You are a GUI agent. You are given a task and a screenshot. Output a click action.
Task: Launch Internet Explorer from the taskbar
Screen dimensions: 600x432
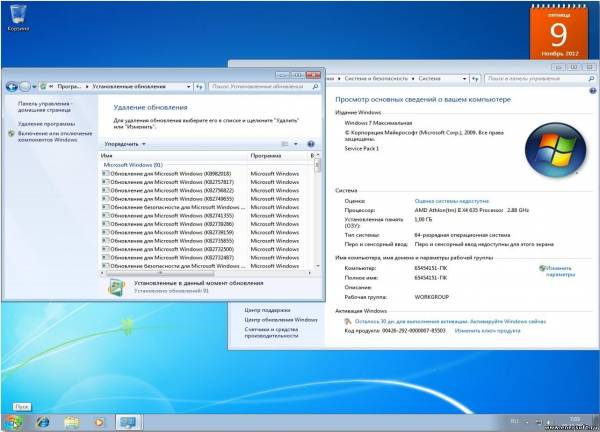pyautogui.click(x=42, y=422)
